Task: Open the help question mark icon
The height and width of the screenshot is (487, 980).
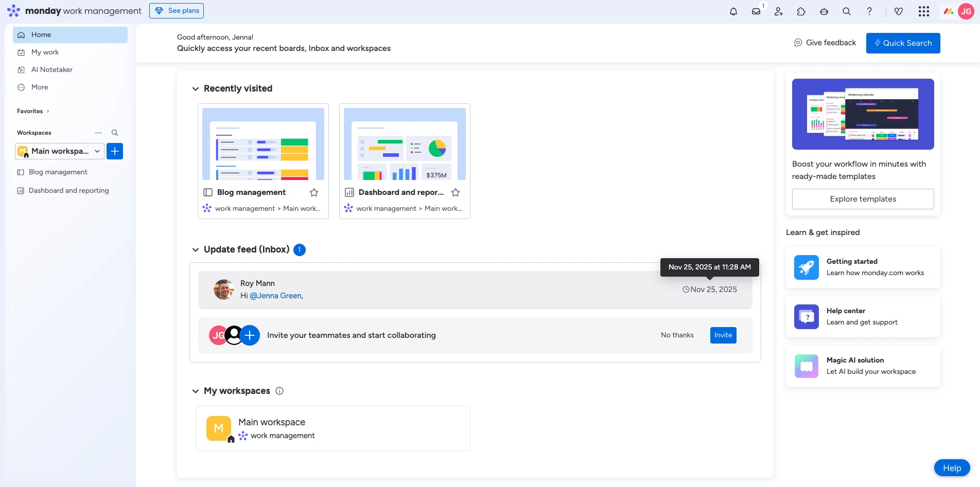Action: point(869,11)
